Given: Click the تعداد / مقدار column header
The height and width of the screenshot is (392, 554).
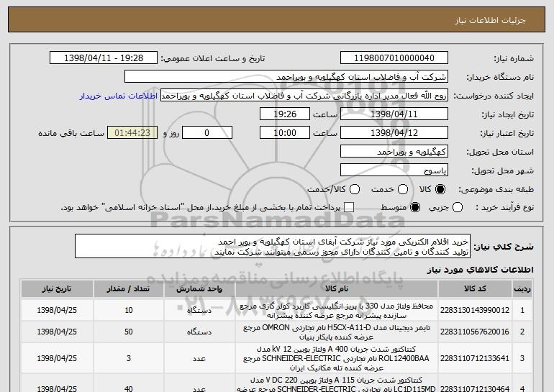Looking at the screenshot, I should (x=129, y=289).
